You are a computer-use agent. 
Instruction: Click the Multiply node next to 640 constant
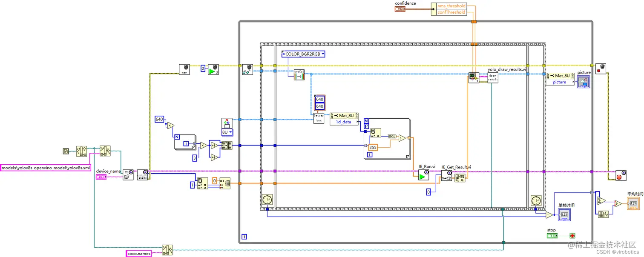170,126
